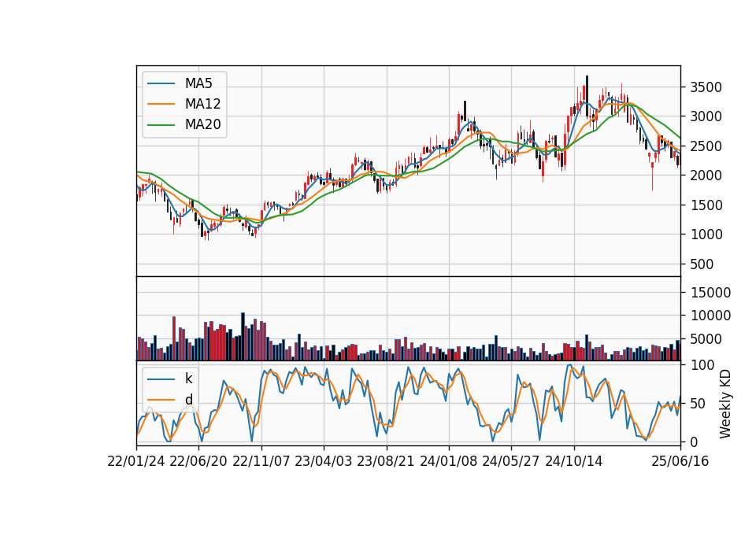Image resolution: width=756 pixels, height=543 pixels.
Task: Click the 22/06/20 date label
Action: click(198, 462)
